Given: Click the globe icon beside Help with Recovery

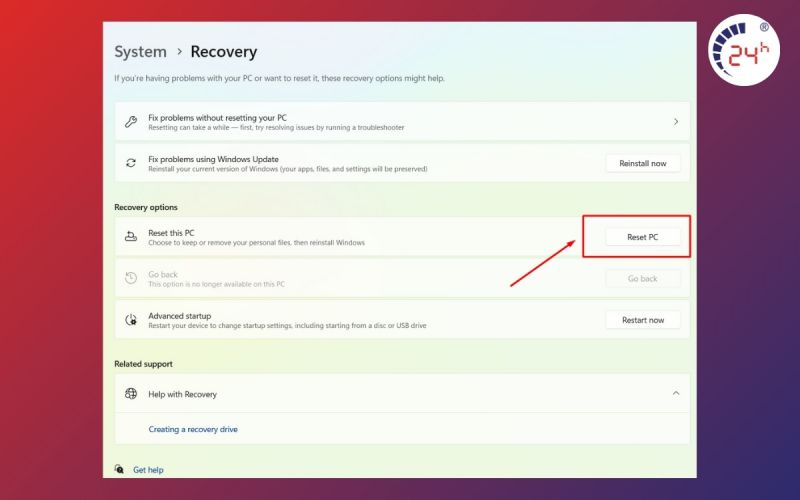Looking at the screenshot, I should 131,394.
